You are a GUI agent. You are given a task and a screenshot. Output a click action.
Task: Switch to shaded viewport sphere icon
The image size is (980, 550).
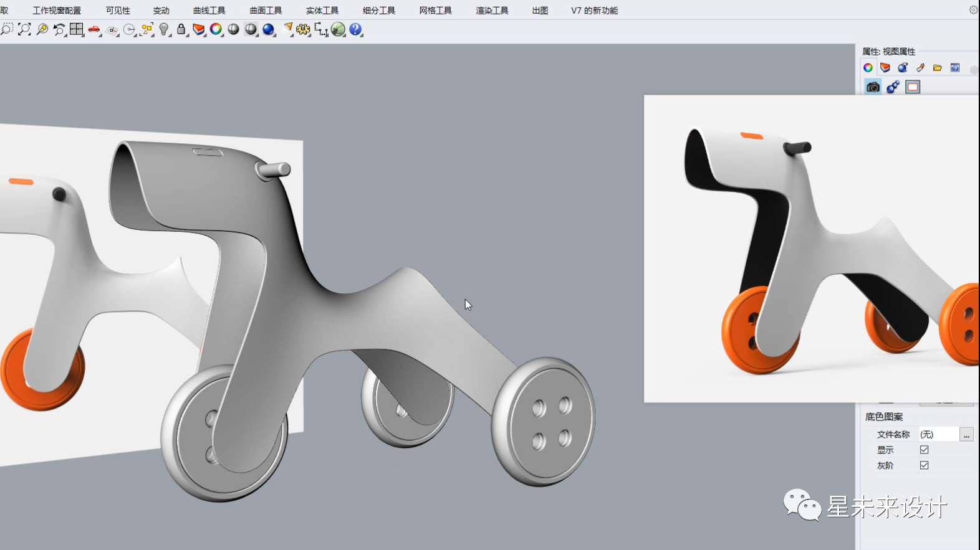(x=234, y=29)
